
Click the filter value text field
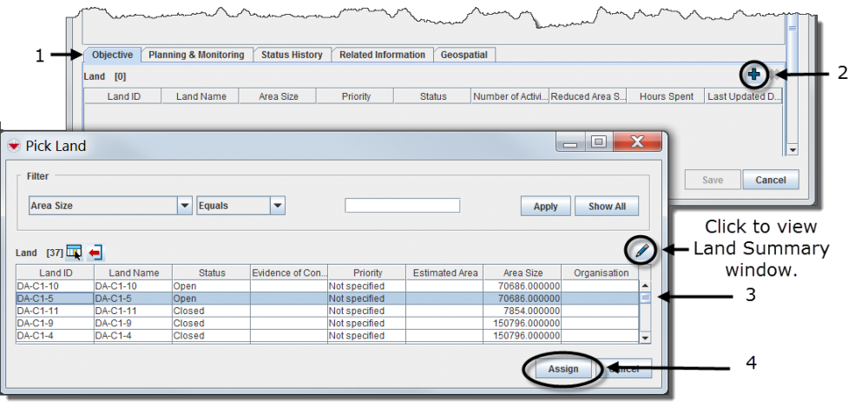(402, 206)
